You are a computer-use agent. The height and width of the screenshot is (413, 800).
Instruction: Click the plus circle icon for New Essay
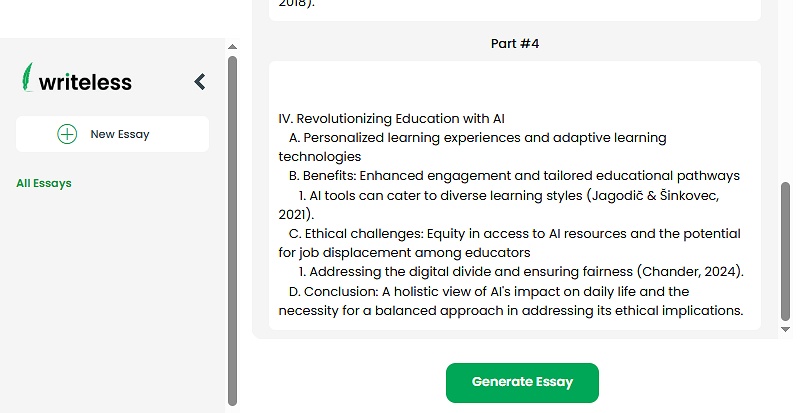tap(67, 134)
